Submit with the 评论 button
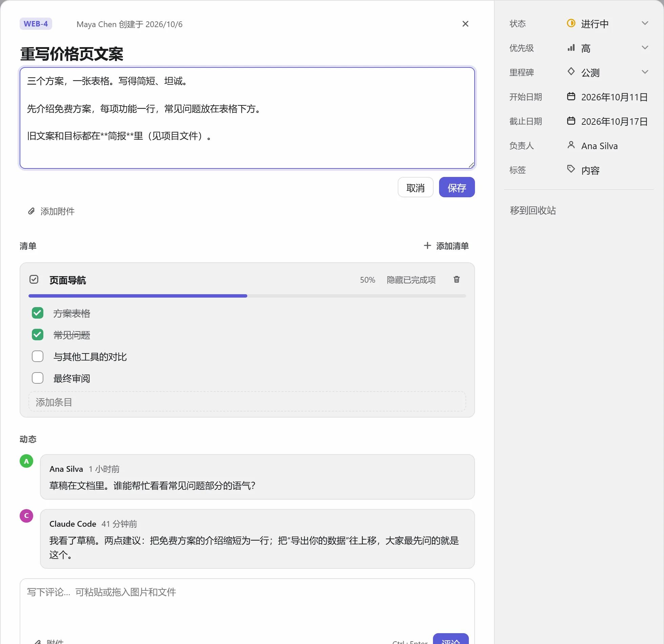This screenshot has width=664, height=644. (451, 639)
